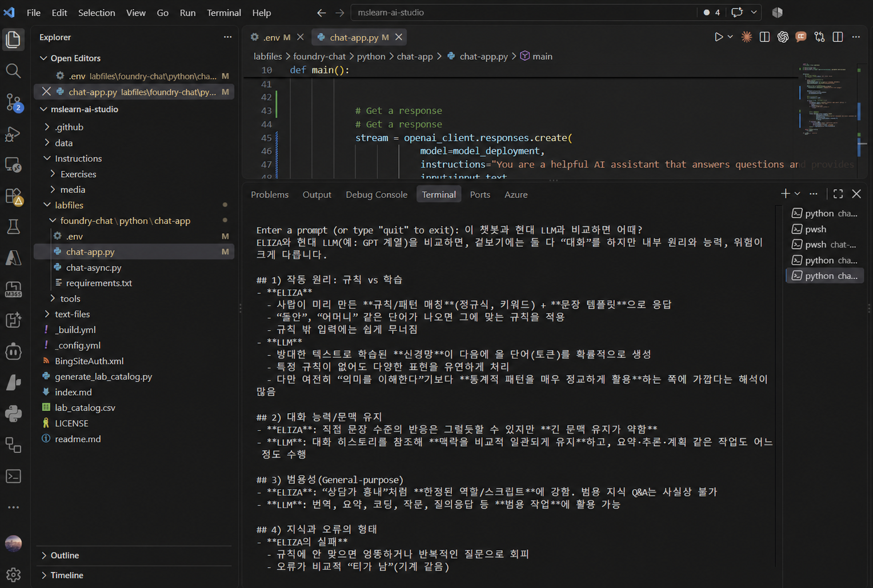Open the Extensions view with warning badge

coord(13,196)
